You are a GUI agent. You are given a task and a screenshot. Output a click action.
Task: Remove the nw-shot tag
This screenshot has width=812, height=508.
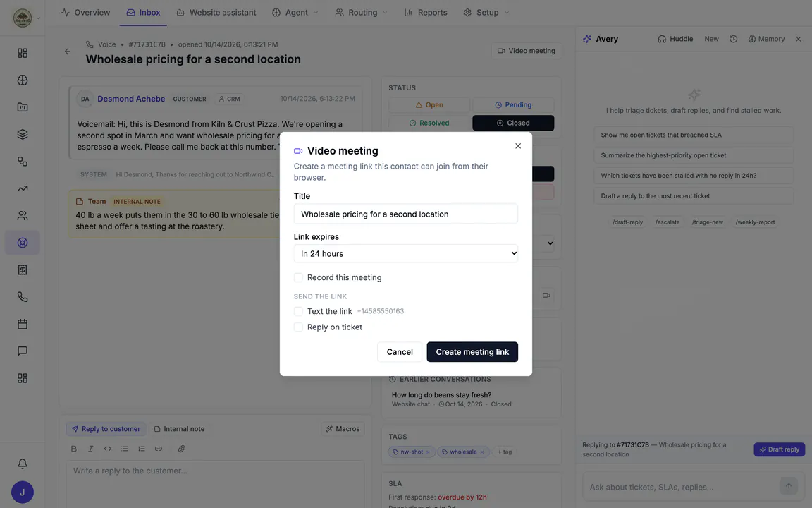point(428,452)
